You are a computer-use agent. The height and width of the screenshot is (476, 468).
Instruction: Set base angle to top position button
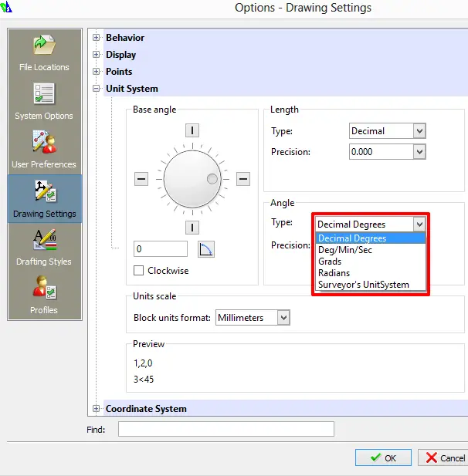(x=192, y=130)
